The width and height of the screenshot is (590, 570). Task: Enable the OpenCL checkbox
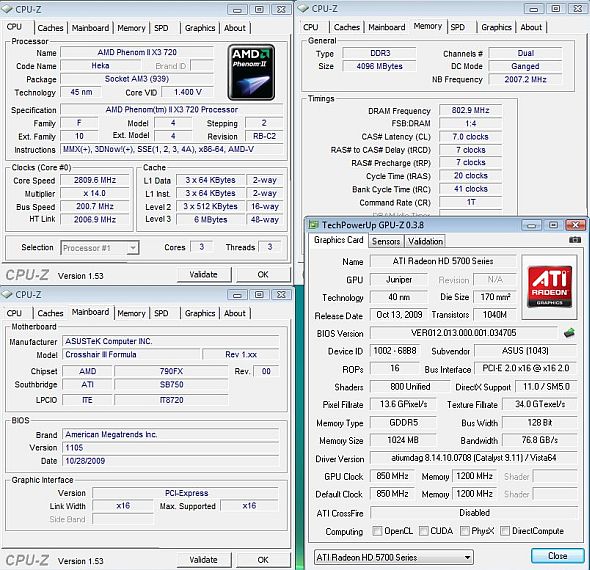click(x=377, y=531)
